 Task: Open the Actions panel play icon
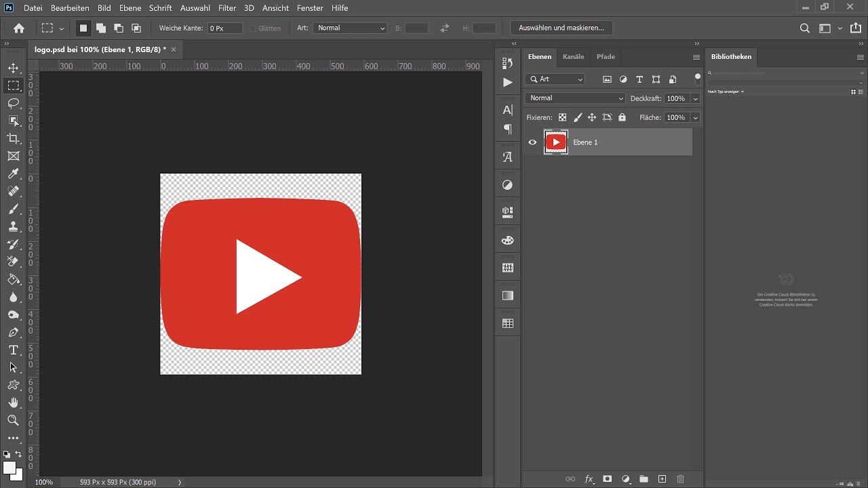coord(508,82)
